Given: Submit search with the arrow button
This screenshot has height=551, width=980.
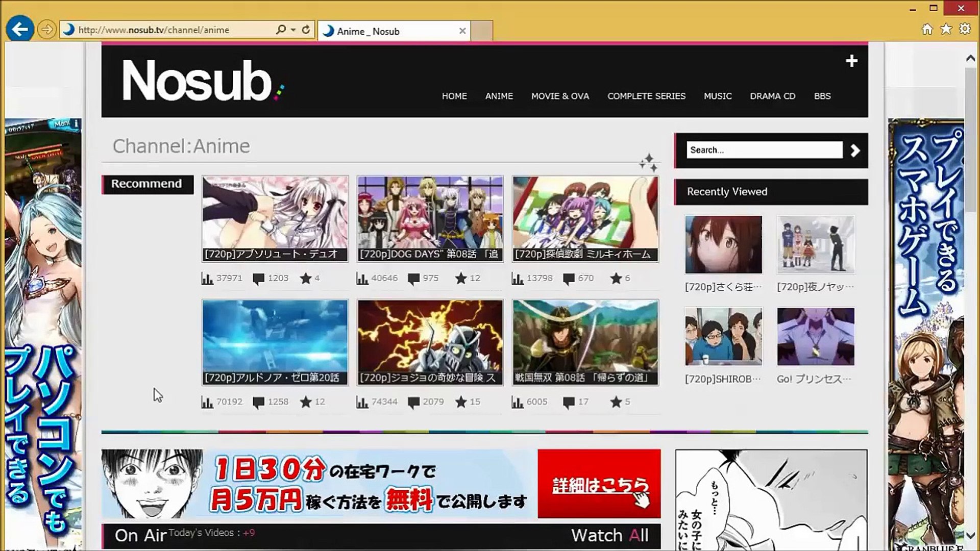Looking at the screenshot, I should (x=855, y=150).
